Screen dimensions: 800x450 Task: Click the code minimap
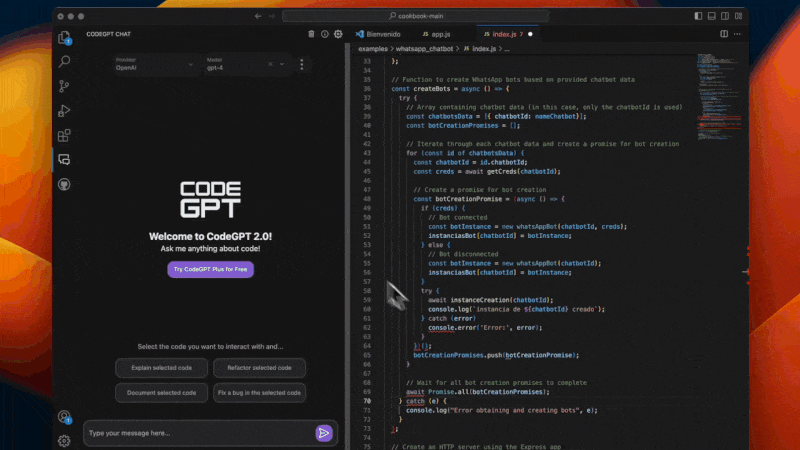tap(719, 97)
